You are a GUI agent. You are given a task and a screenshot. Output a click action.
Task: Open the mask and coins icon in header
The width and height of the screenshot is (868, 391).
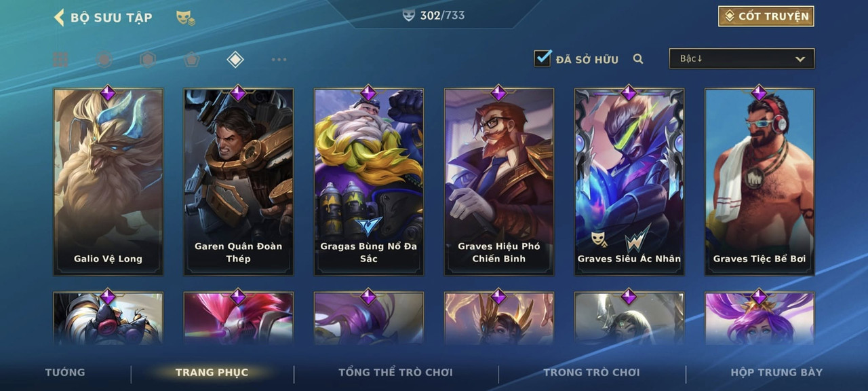point(185,18)
